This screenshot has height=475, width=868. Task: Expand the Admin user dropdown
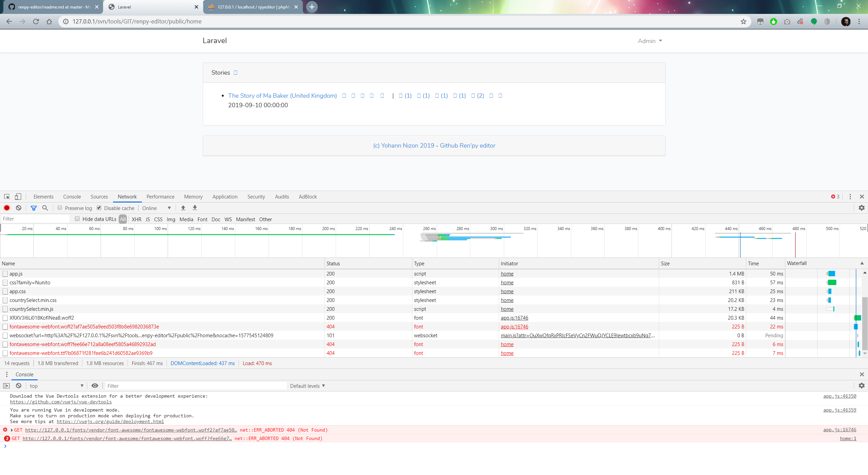point(650,41)
